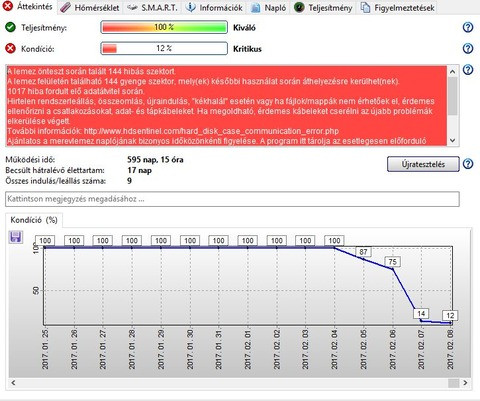Select the Kondíció (%) chart tab

(x=34, y=220)
